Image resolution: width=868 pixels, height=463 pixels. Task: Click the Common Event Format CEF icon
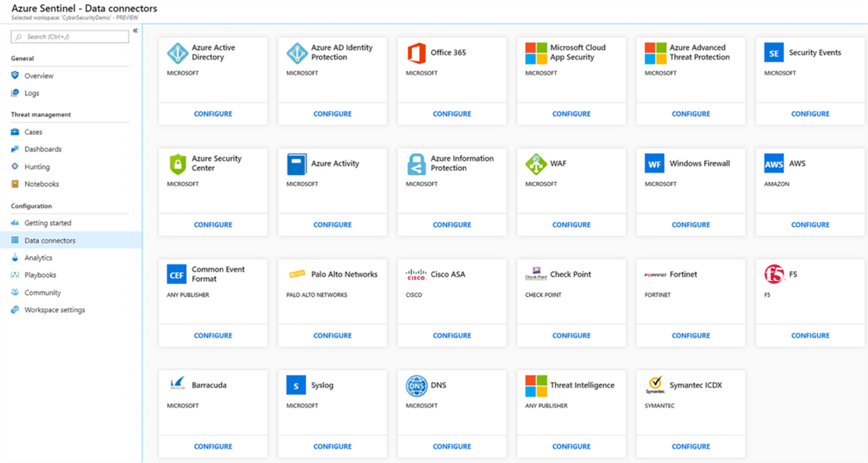click(177, 275)
